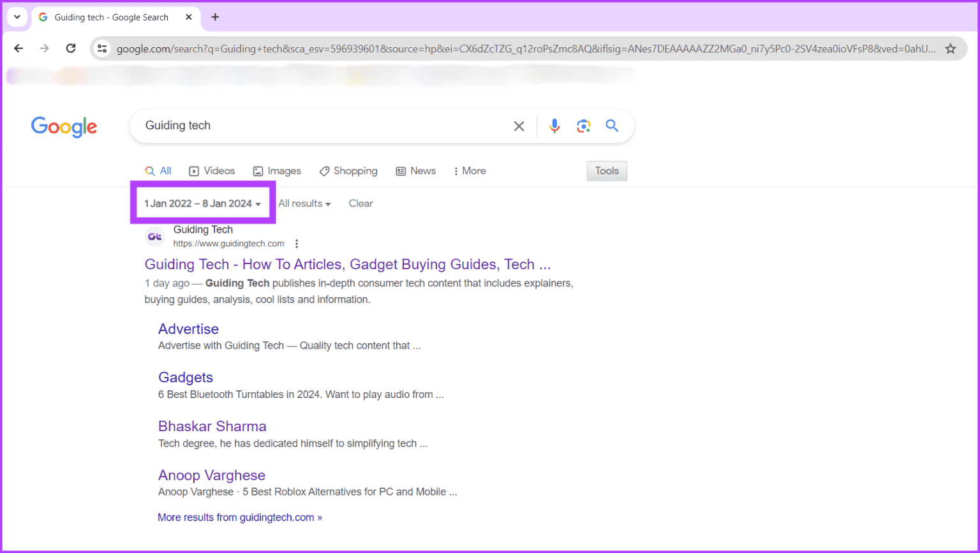The width and height of the screenshot is (980, 553).
Task: Clear the applied search filters
Action: (x=360, y=203)
